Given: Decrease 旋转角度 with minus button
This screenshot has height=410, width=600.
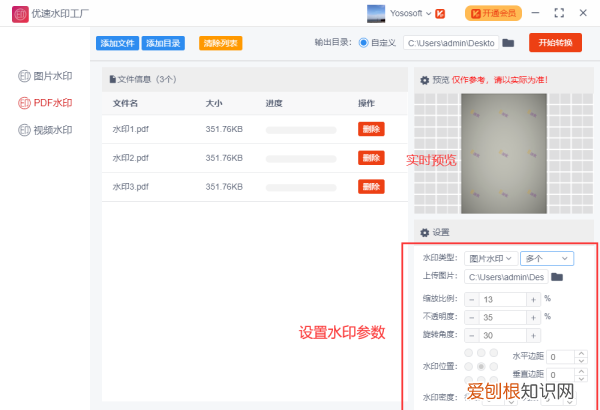Looking at the screenshot, I should click(471, 336).
